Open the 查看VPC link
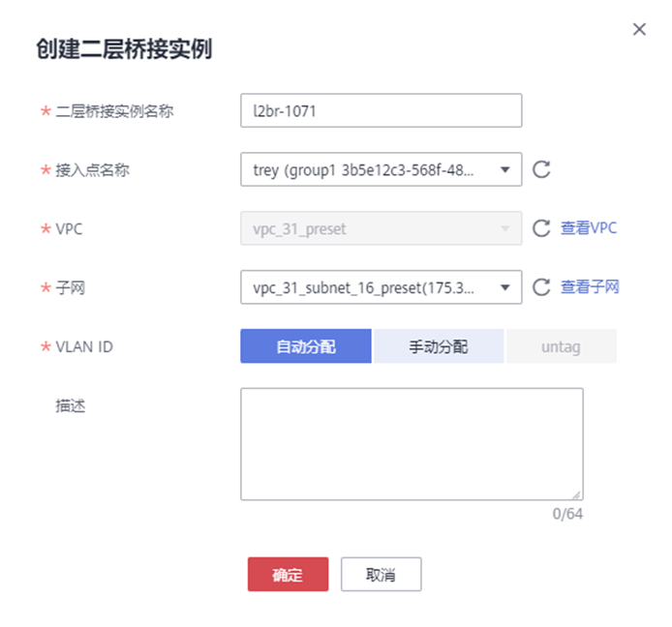The width and height of the screenshot is (672, 627). [589, 228]
